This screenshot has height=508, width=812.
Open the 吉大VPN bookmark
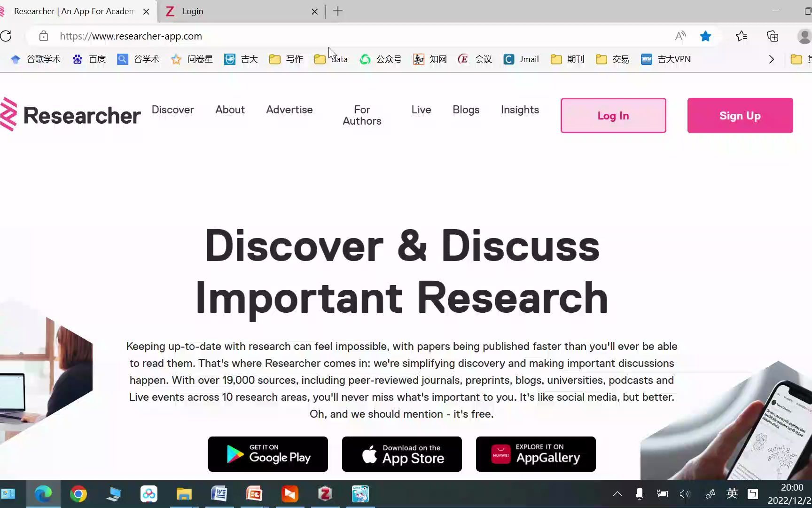(x=666, y=59)
